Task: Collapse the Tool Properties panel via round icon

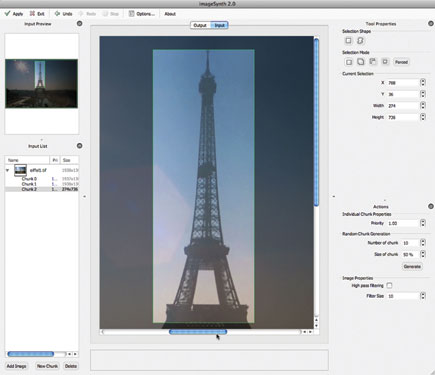Action: 431,23
